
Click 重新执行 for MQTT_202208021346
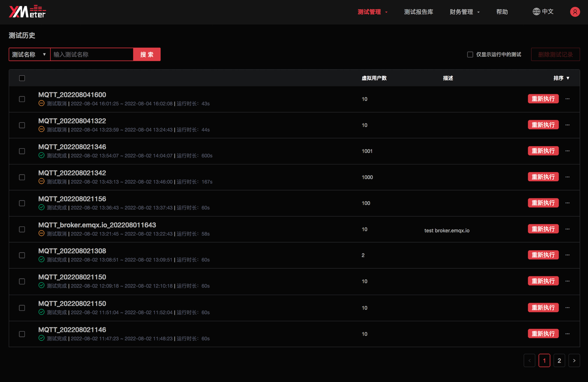543,151
